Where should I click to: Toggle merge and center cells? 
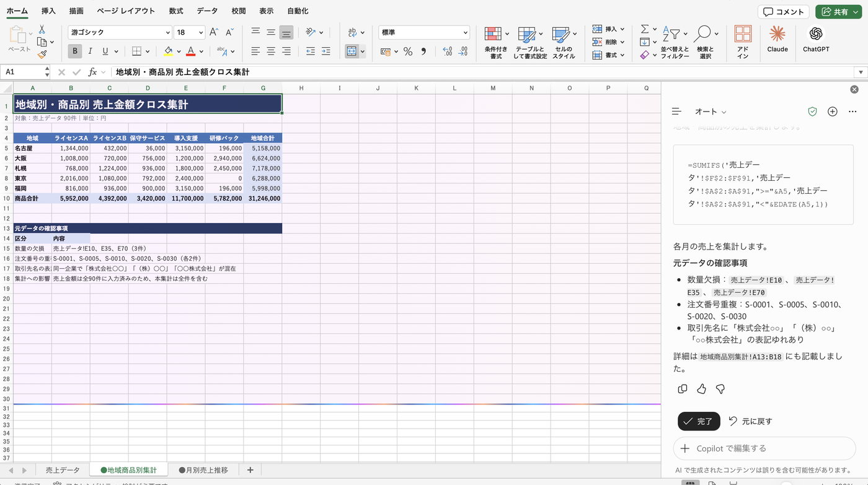352,51
